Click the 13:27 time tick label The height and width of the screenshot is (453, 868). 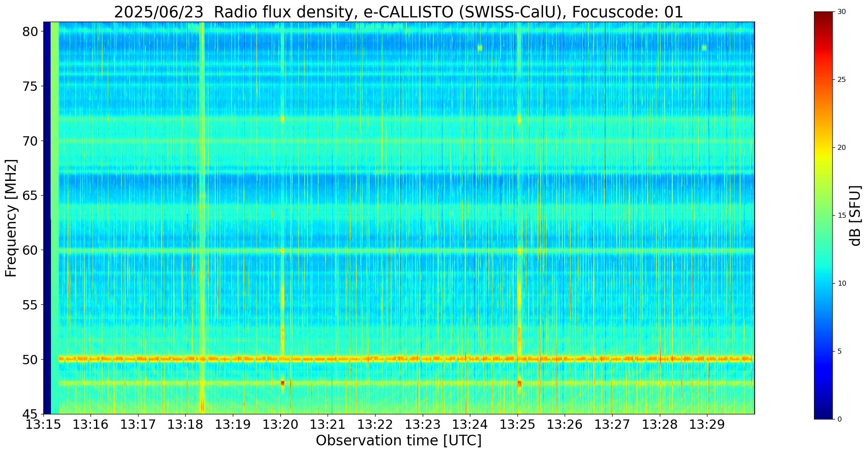pyautogui.click(x=612, y=425)
